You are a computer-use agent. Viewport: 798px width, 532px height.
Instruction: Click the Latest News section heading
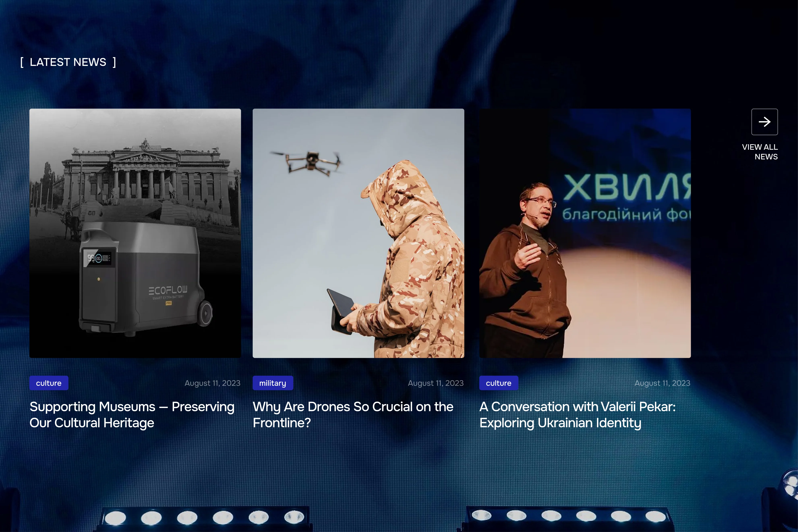tap(68, 62)
